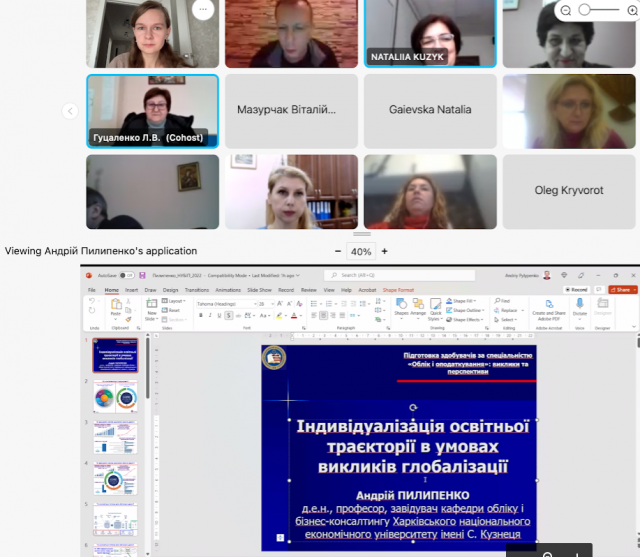Open the font name Tahoma dropdown
This screenshot has height=557, width=640.
pos(255,304)
